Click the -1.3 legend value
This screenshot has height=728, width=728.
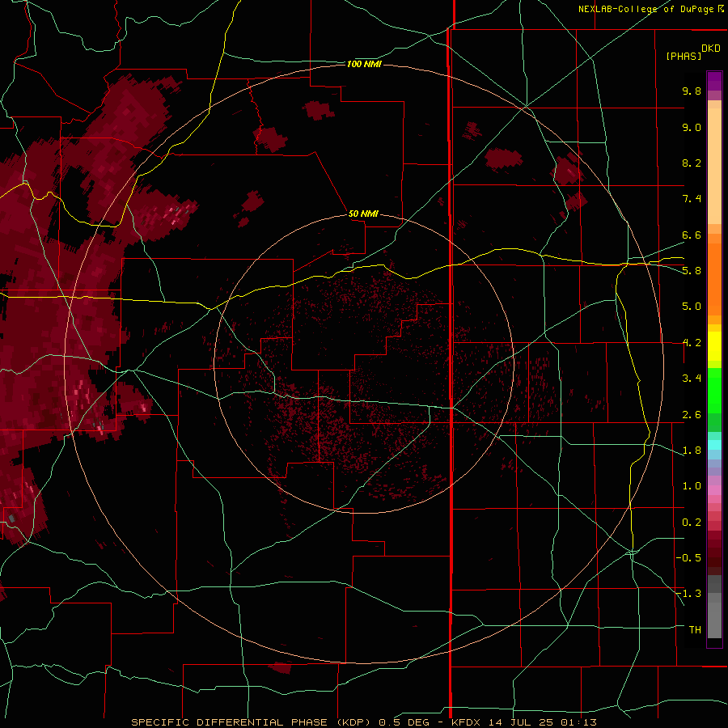pyautogui.click(x=688, y=594)
